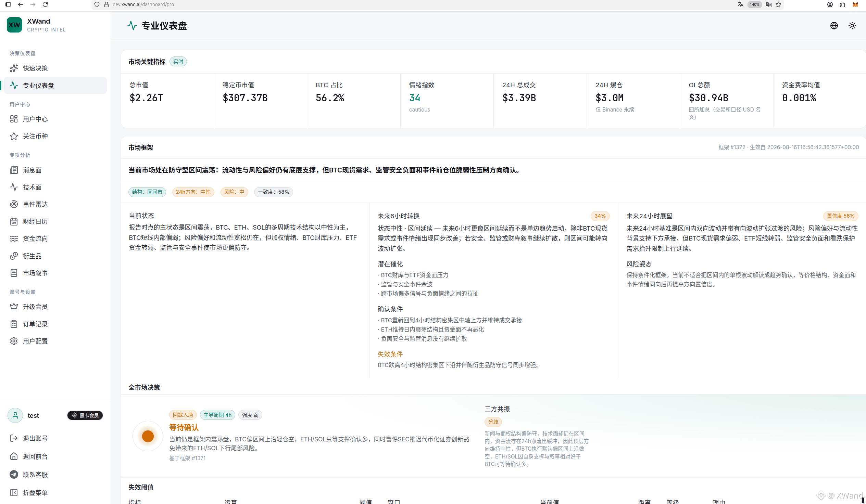Click the test user avatar icon
The image size is (866, 504).
15,415
